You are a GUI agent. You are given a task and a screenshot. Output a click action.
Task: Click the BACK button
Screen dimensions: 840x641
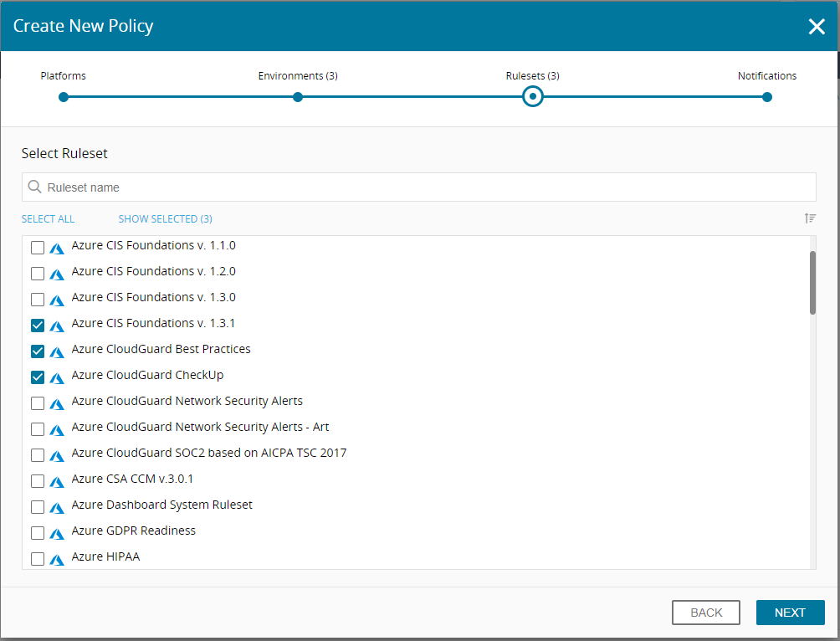click(706, 613)
